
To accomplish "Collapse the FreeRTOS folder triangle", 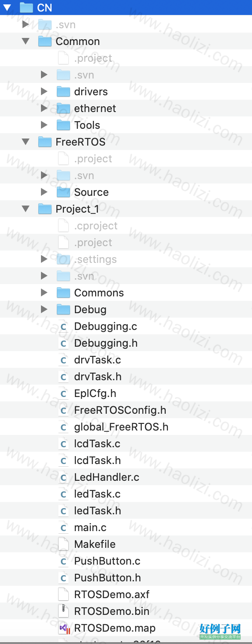I will [x=26, y=142].
